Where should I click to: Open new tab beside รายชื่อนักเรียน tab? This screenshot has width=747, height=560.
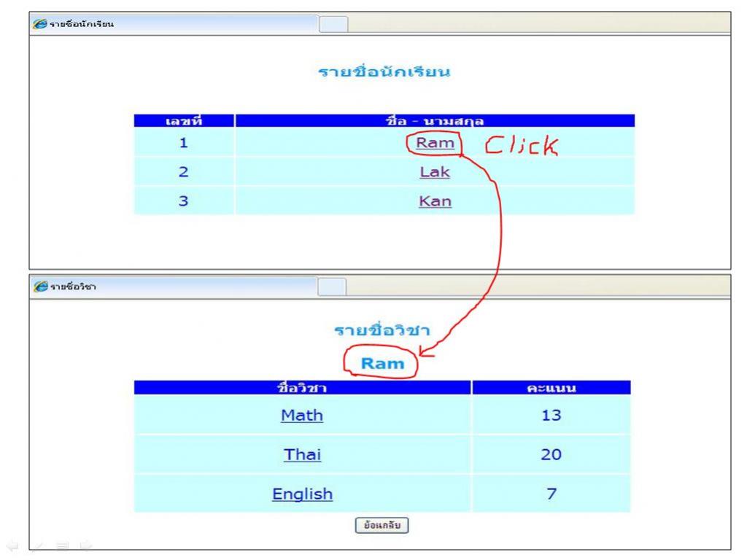pyautogui.click(x=333, y=24)
